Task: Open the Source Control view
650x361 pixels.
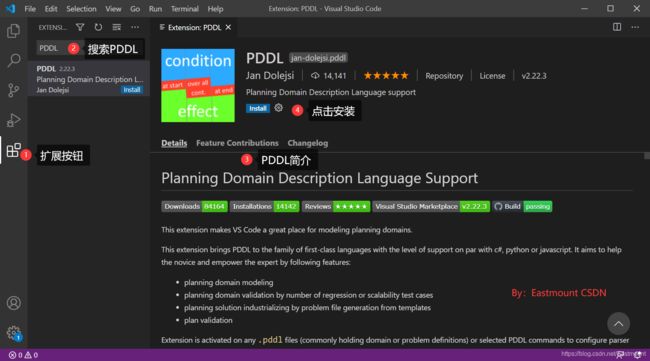Action: 13,90
